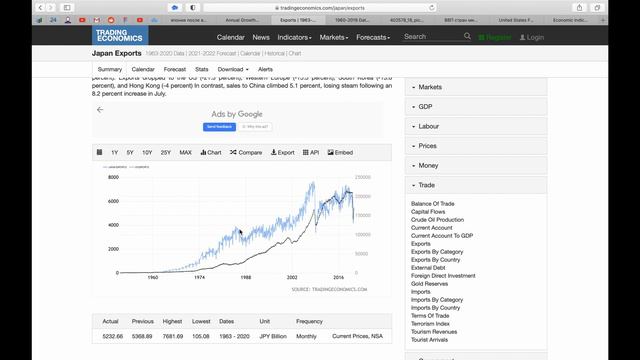The image size is (640, 360).
Task: Open the Balance Of Trade link
Action: (433, 204)
